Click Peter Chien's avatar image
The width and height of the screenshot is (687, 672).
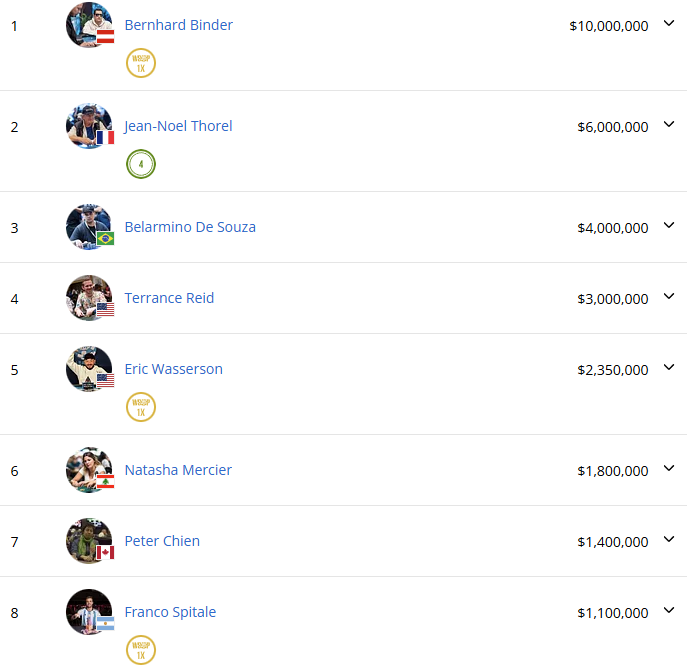(x=89, y=541)
